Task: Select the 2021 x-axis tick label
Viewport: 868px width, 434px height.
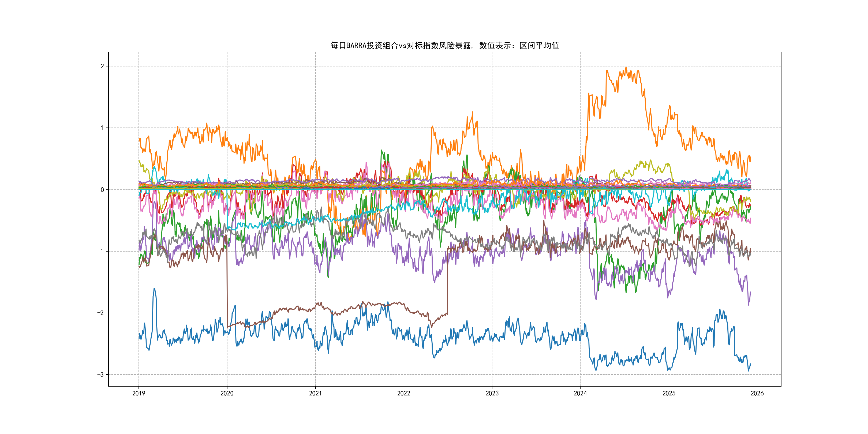Action: click(315, 393)
